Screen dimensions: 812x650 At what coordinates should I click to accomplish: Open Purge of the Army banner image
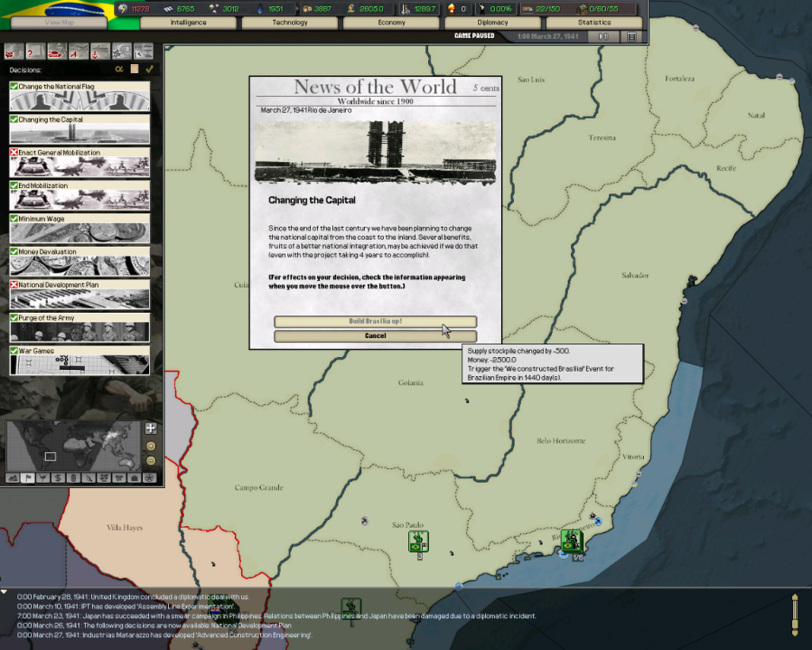[x=80, y=331]
